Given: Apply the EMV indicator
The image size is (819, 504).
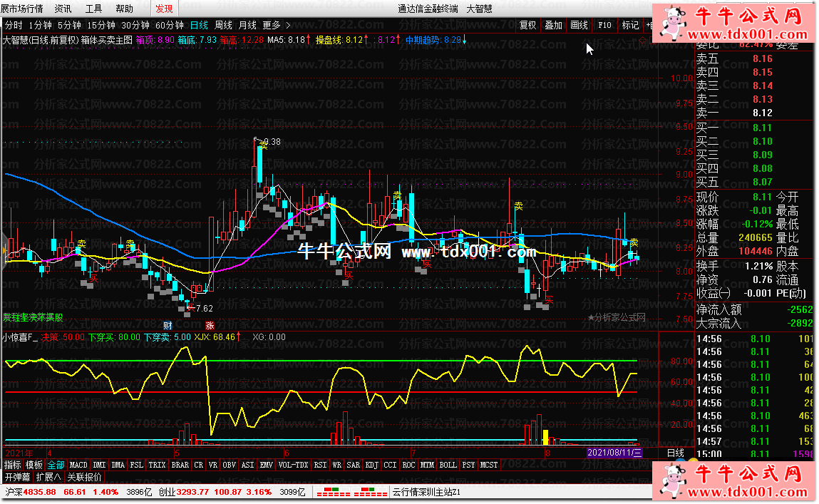Looking at the screenshot, I should 267,465.
